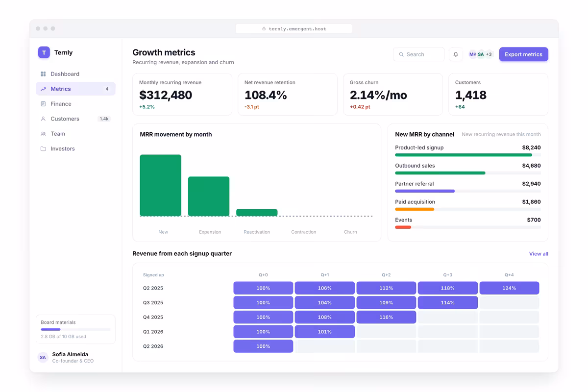Click the Partner referral progress bar

(x=468, y=191)
